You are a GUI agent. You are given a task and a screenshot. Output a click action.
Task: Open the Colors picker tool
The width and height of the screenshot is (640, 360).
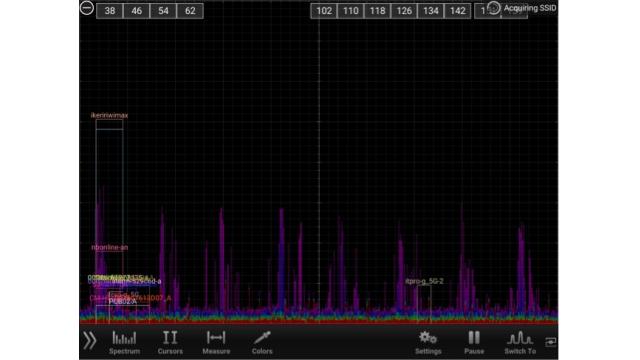[262, 342]
